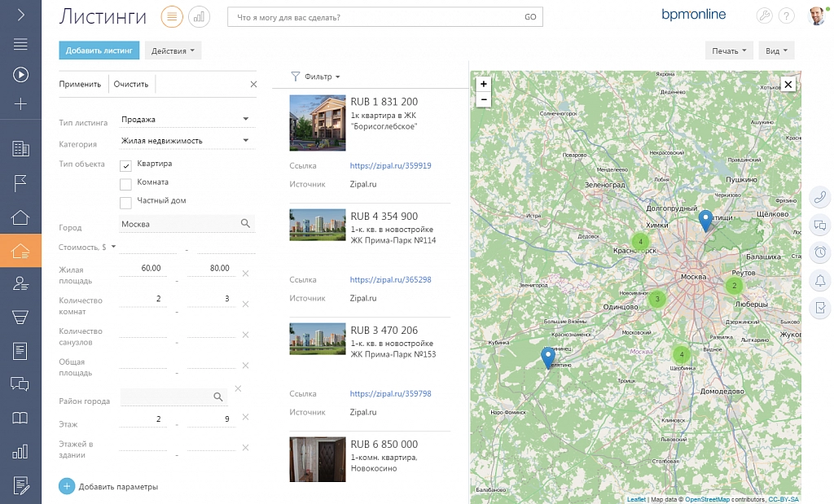Open the wrench settings icon in the top bar
Image resolution: width=834 pixels, height=504 pixels.
pos(764,15)
